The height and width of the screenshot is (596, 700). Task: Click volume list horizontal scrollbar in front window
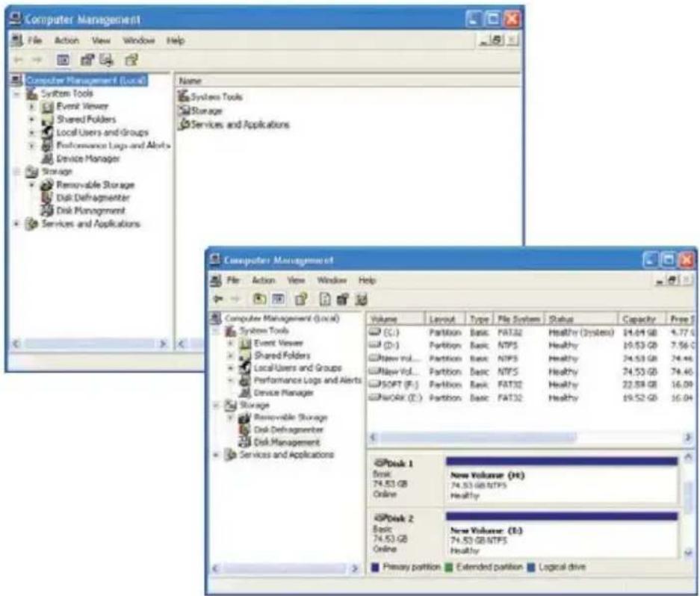pos(530,438)
